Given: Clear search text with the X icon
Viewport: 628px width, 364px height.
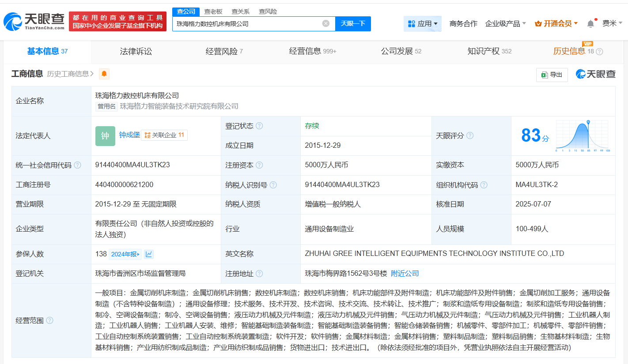Looking at the screenshot, I should 325,24.
